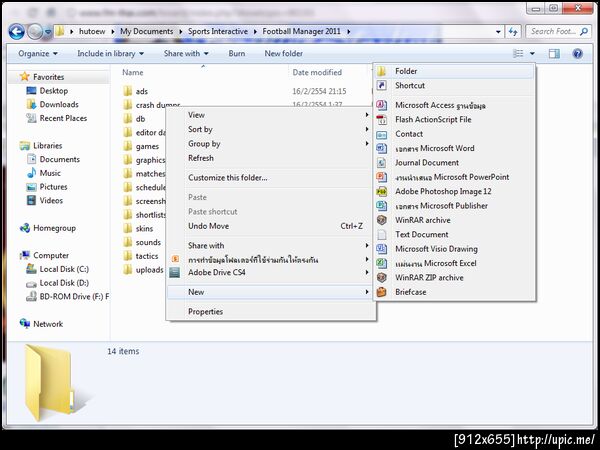Select Shortcut icon in New submenu
The width and height of the screenshot is (600, 450).
point(382,85)
